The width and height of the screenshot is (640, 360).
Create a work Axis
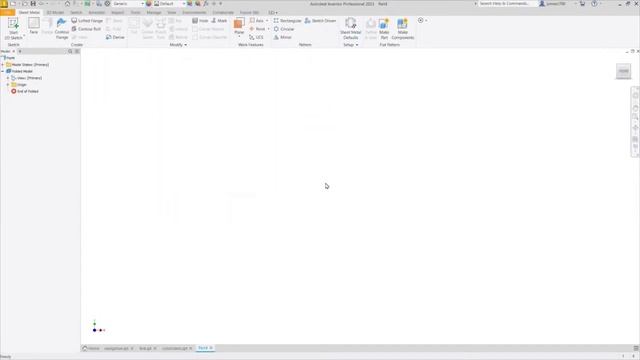257,20
